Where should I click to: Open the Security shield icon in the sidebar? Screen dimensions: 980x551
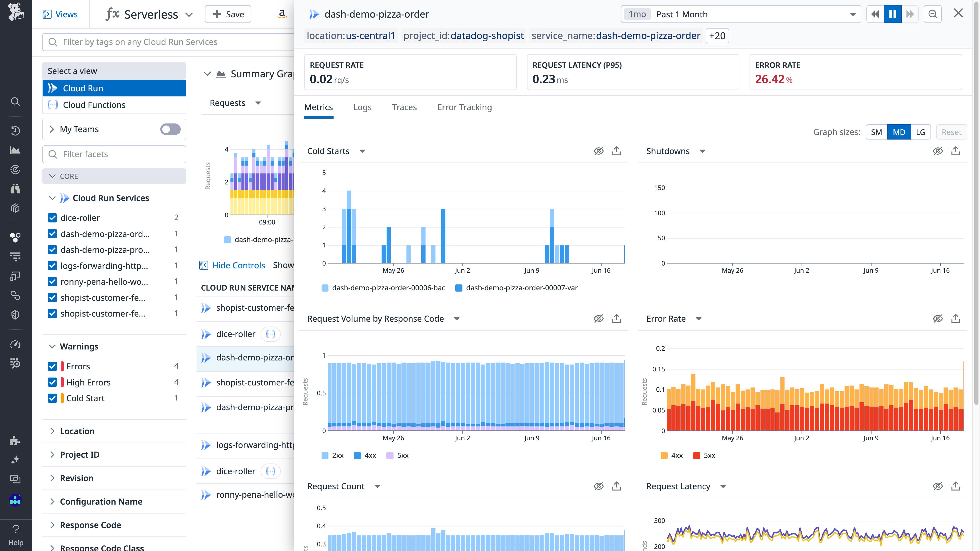point(15,315)
